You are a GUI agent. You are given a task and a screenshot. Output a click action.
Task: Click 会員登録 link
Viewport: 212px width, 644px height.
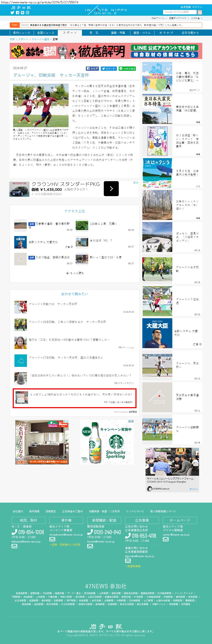pos(185,7)
